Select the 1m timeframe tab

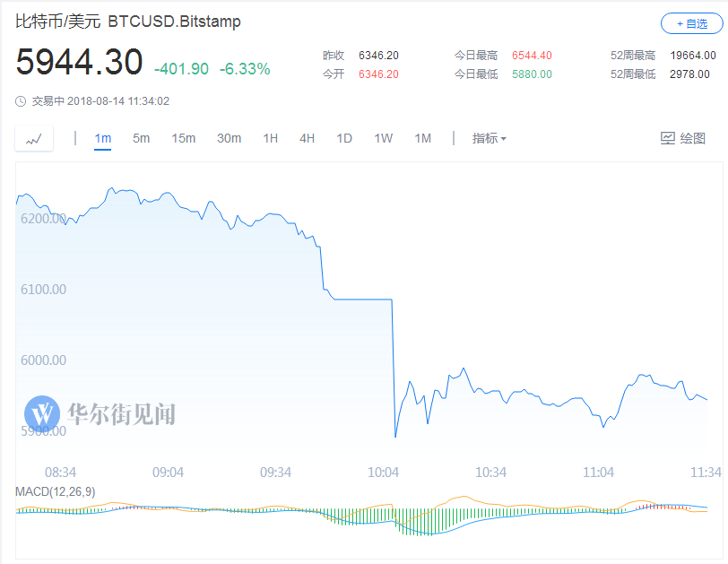point(102,138)
